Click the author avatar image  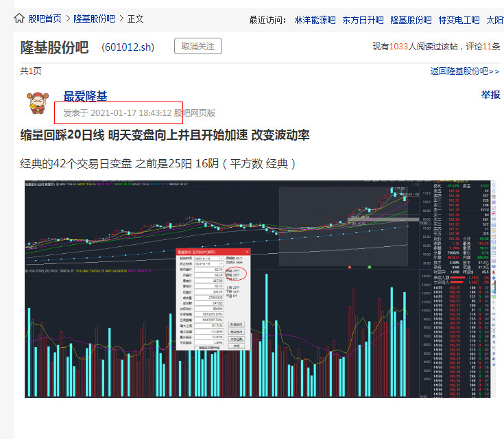(38, 103)
